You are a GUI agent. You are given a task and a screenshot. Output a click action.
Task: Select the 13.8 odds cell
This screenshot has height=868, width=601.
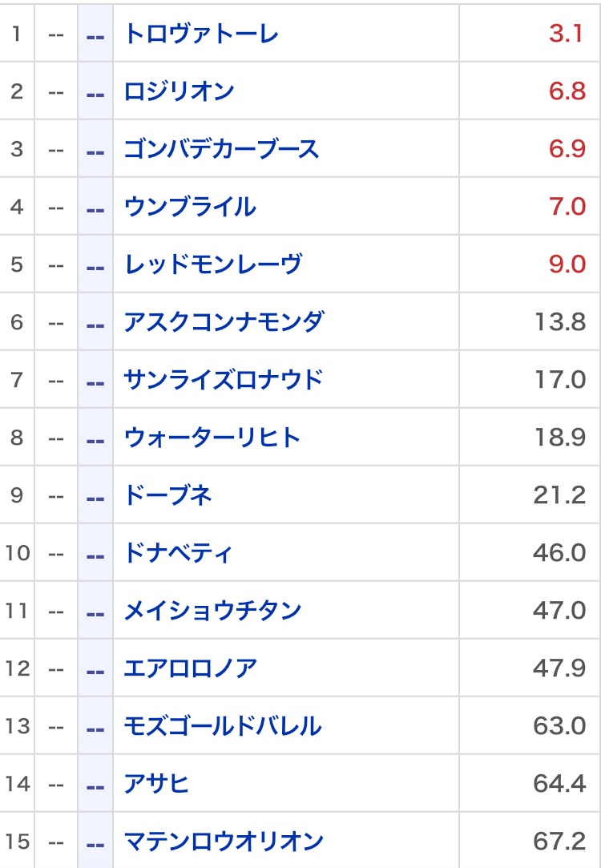[x=560, y=322]
